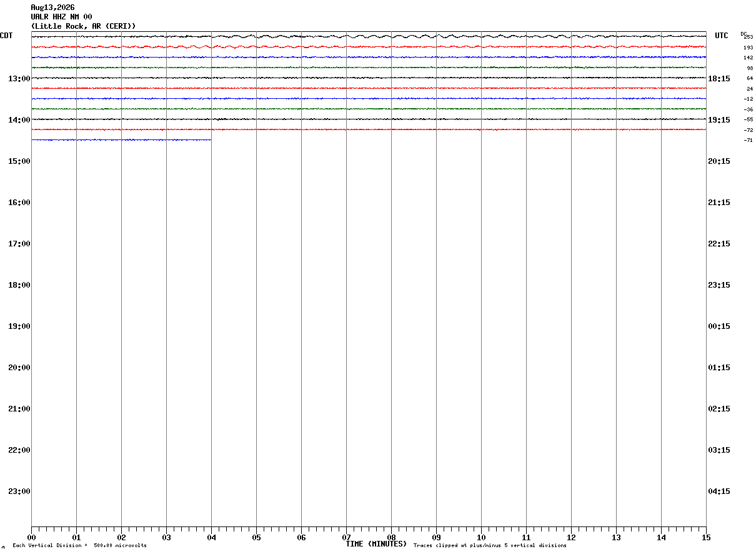Click the vertical division microvolts note

[x=80, y=546]
